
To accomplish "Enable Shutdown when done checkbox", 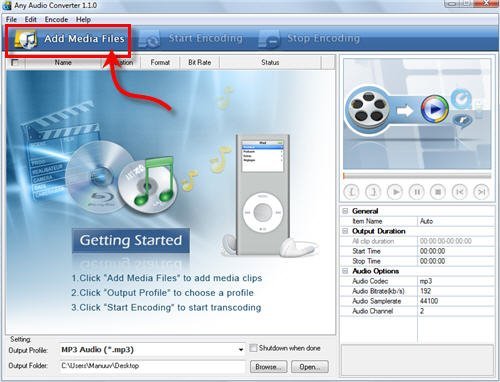I will (x=253, y=348).
